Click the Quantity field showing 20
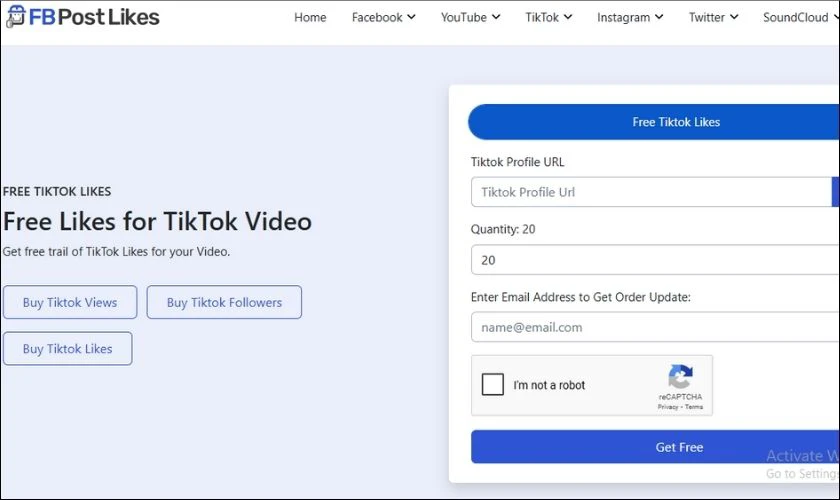840x500 pixels. [x=655, y=260]
